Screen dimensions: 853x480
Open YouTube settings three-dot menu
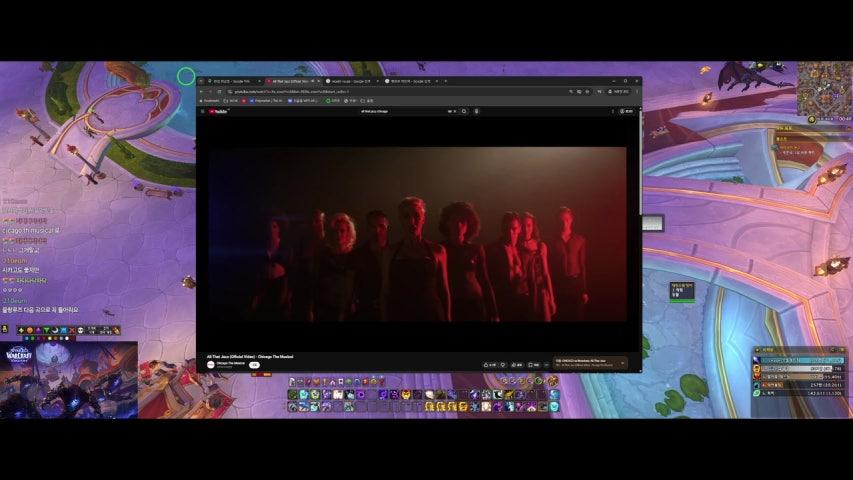613,112
